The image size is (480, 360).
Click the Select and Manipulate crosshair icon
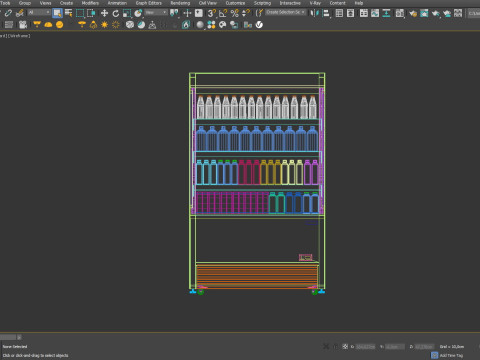tap(187, 13)
